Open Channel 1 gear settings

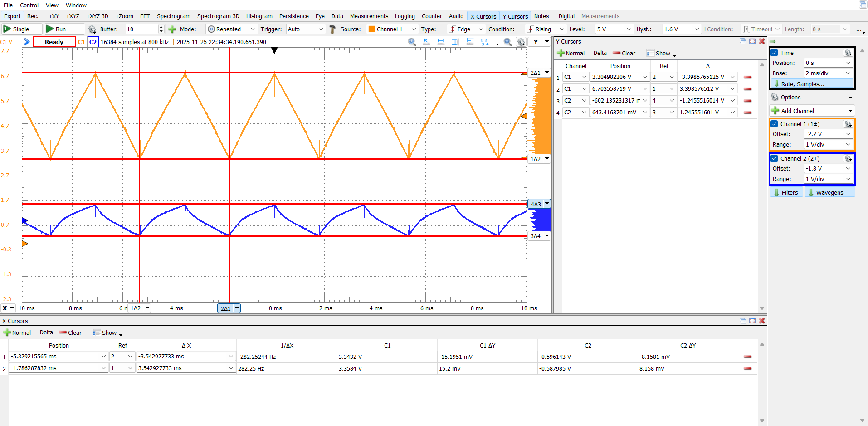(848, 124)
